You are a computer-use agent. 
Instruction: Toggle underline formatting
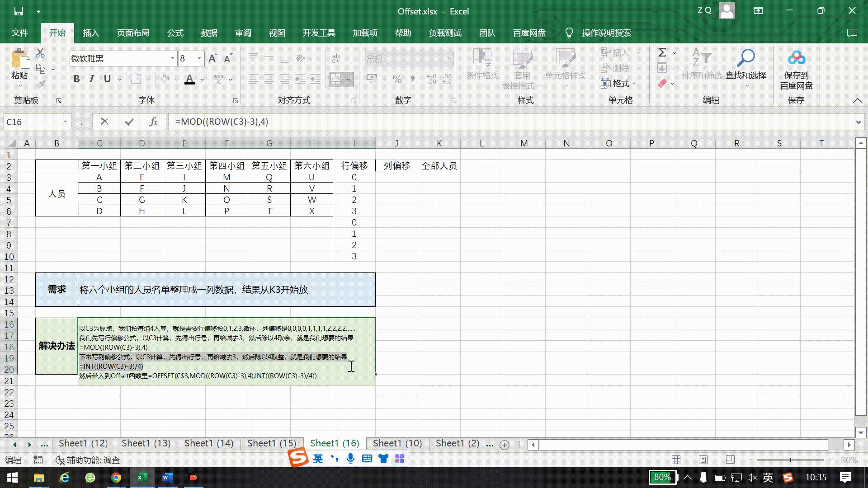point(107,79)
